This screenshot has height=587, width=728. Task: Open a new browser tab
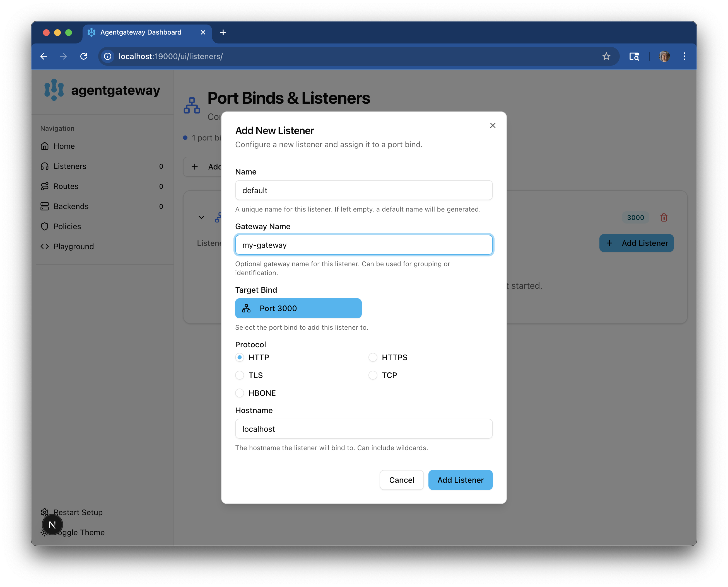point(223,32)
